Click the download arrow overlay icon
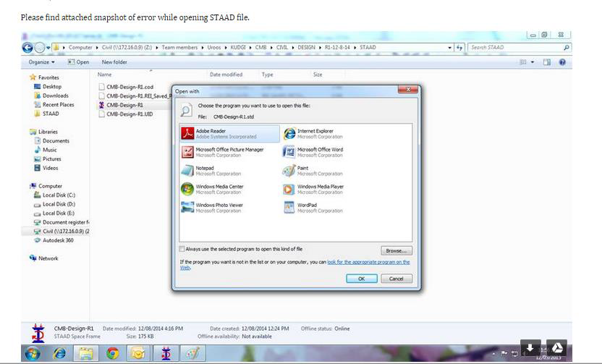Viewport: 602px width, 364px height. 530,348
